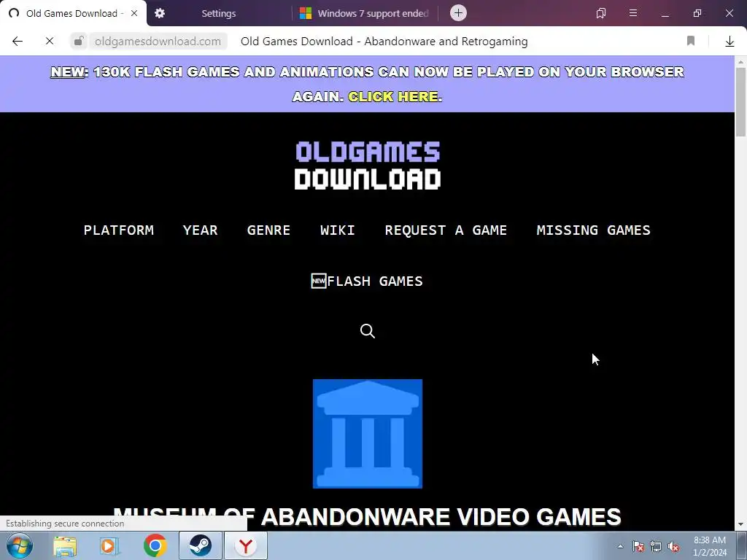
Task: Stop loading the page with X button
Action: 50,42
